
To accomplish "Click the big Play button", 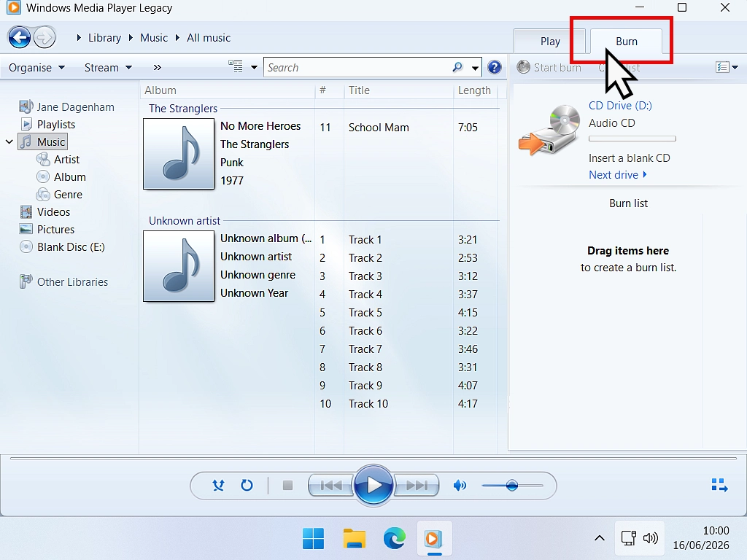I will (x=373, y=485).
